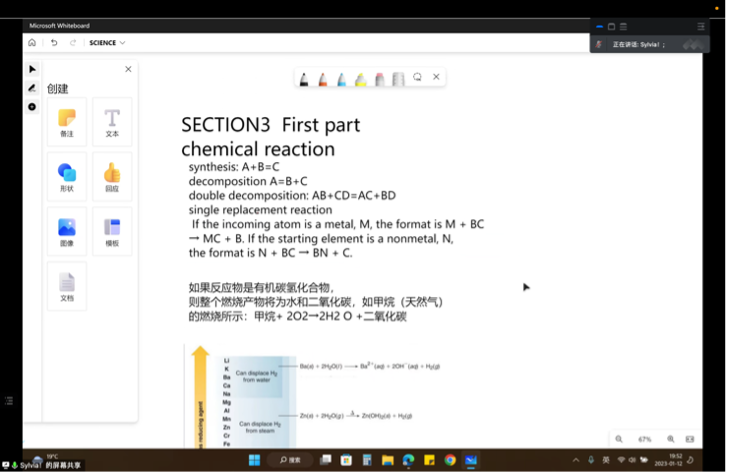Open the templates (模板) gallery
The height and width of the screenshot is (476, 730).
112,232
